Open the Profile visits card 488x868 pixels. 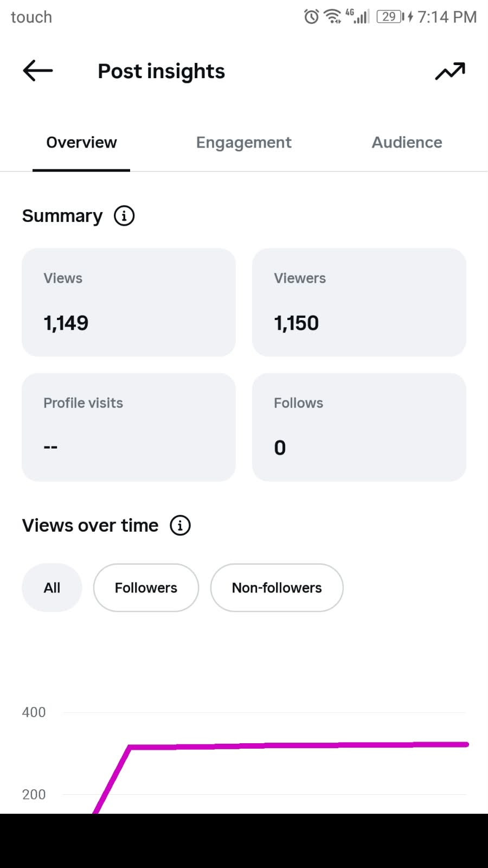pos(129,427)
